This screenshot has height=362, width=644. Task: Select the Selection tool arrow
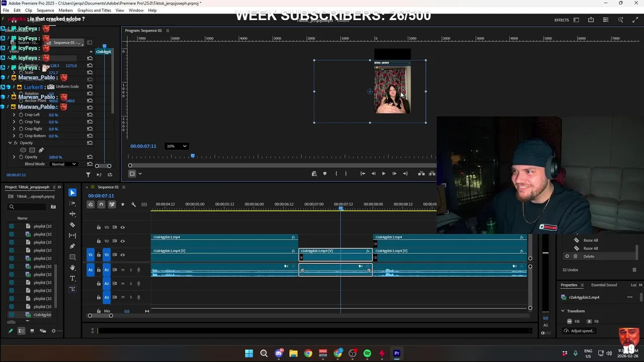coord(72,193)
